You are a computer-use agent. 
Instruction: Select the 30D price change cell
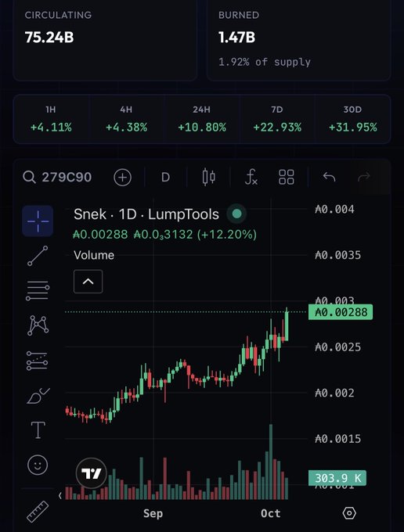click(352, 119)
